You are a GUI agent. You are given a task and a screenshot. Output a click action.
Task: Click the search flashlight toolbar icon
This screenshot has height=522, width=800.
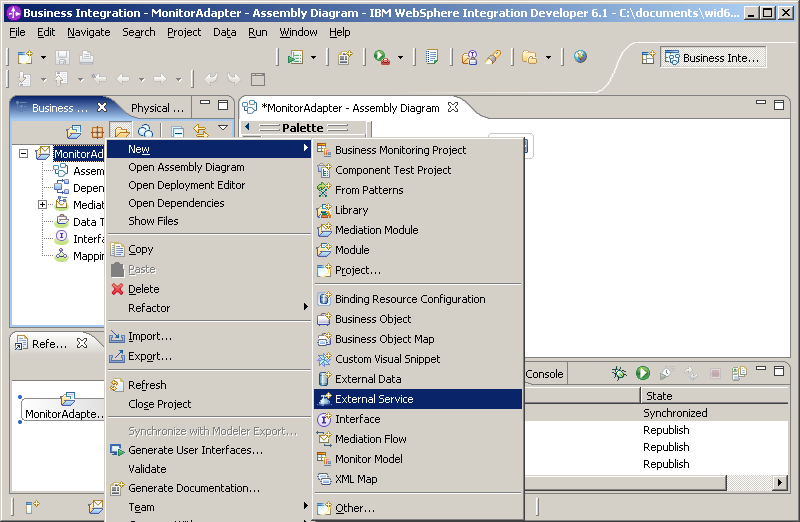point(493,57)
